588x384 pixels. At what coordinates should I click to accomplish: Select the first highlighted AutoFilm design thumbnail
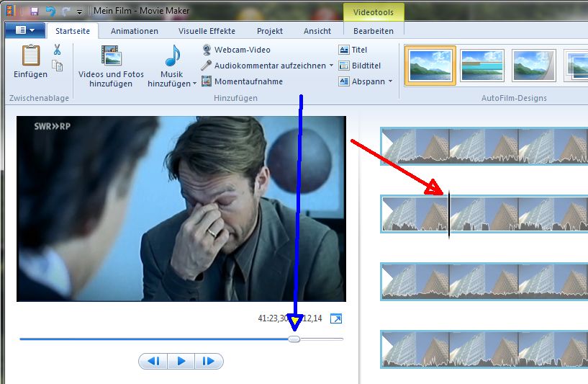(430, 66)
